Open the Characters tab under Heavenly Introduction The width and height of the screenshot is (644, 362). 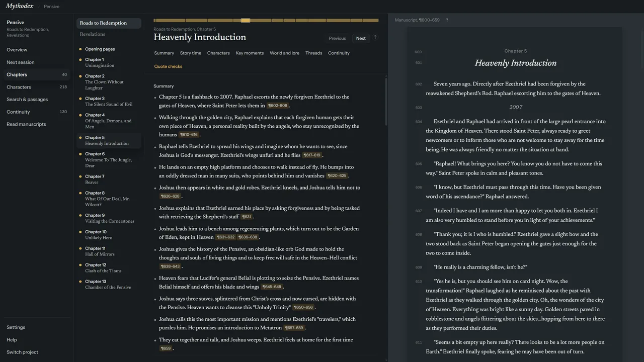218,53
